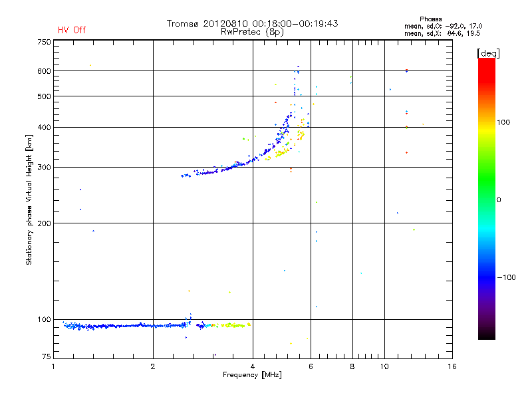This screenshot has width=532, height=399.
Task: Select the plot title 'Tromsø 20120810 00:18:00-00:19:43'
Action: [x=252, y=23]
